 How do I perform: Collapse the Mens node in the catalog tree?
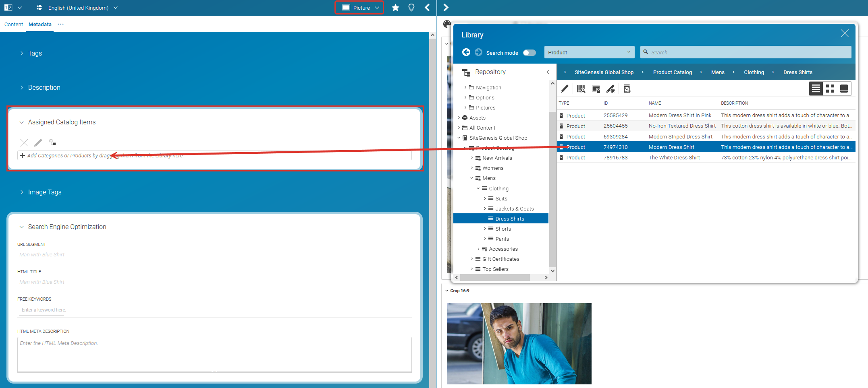coord(472,178)
